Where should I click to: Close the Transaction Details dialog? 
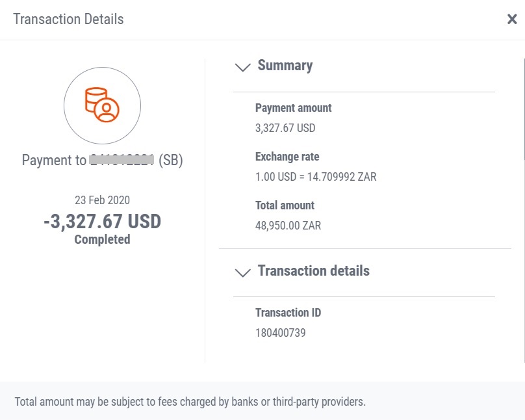(512, 19)
